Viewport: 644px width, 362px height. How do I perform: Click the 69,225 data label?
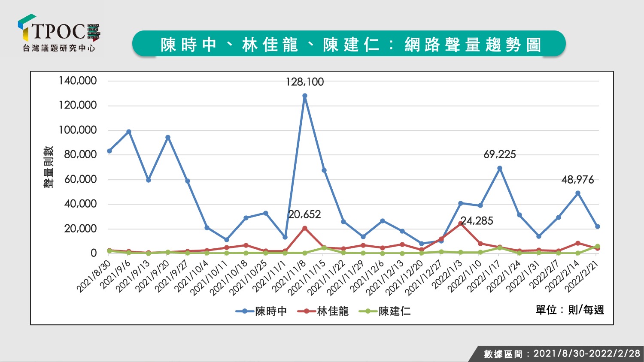point(500,154)
